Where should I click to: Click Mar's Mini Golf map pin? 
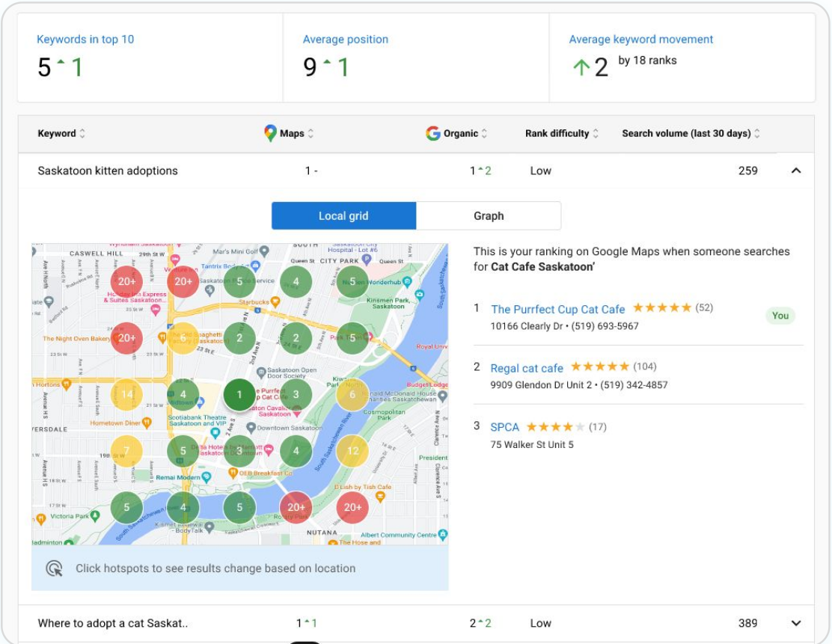(x=263, y=250)
